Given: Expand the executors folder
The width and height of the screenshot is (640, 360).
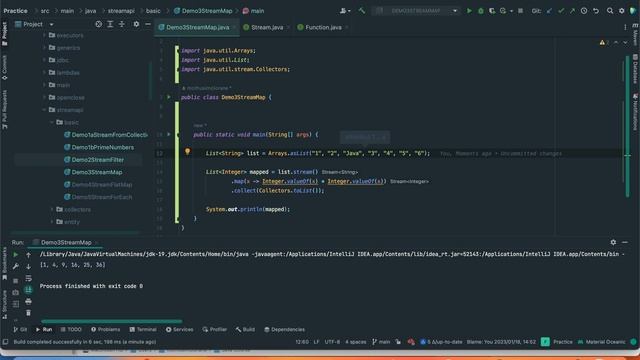Looking at the screenshot, I should coord(44,36).
